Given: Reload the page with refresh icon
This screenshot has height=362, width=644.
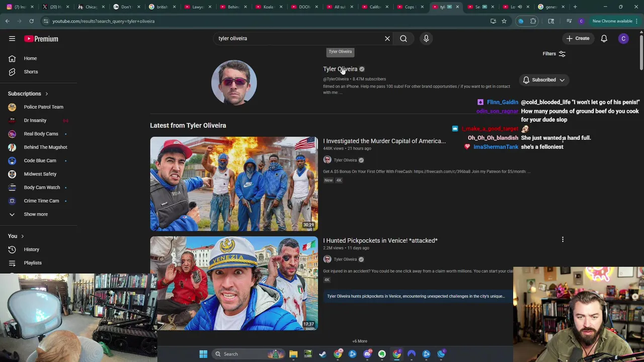Looking at the screenshot, I should [x=31, y=21].
